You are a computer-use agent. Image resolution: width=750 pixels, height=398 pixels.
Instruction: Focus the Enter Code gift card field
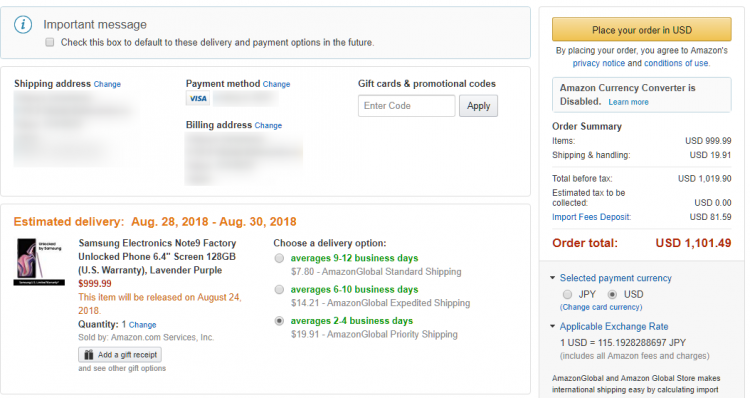pyautogui.click(x=407, y=106)
